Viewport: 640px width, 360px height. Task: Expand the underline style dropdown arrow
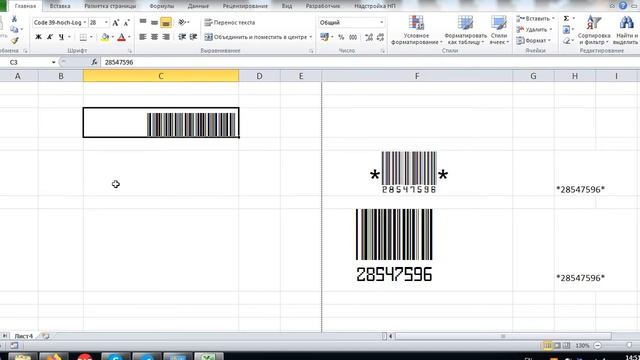pos(69,37)
